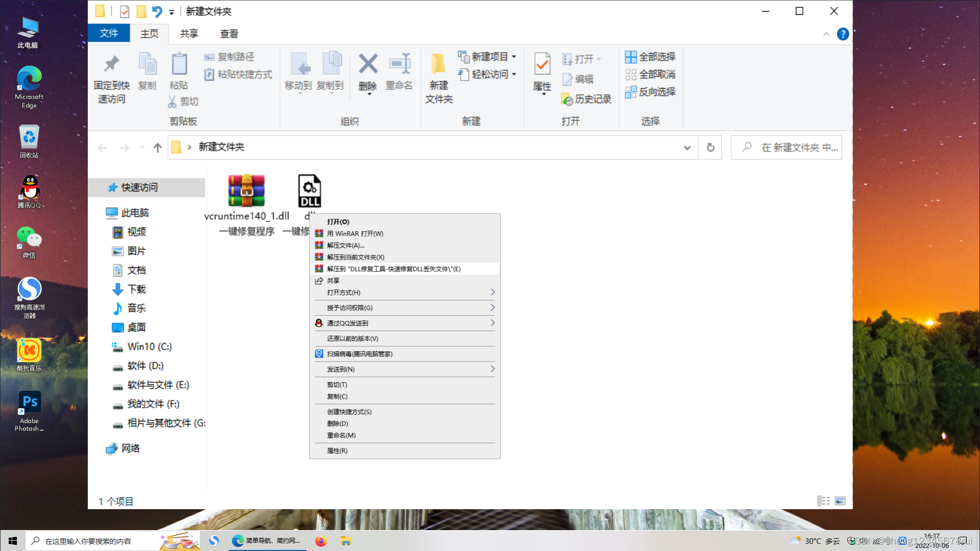Viewport: 980px width, 551px height.
Task: Click the red Delete X icon
Action: click(368, 64)
